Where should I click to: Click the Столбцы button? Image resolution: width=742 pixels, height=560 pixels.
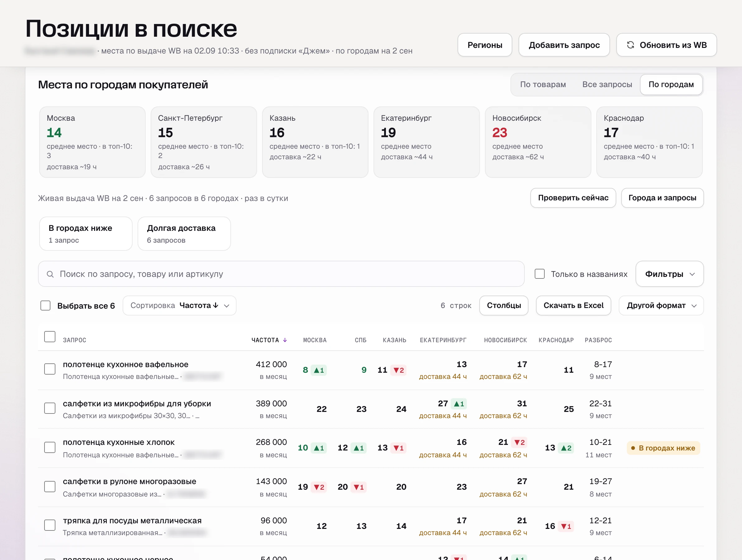504,306
